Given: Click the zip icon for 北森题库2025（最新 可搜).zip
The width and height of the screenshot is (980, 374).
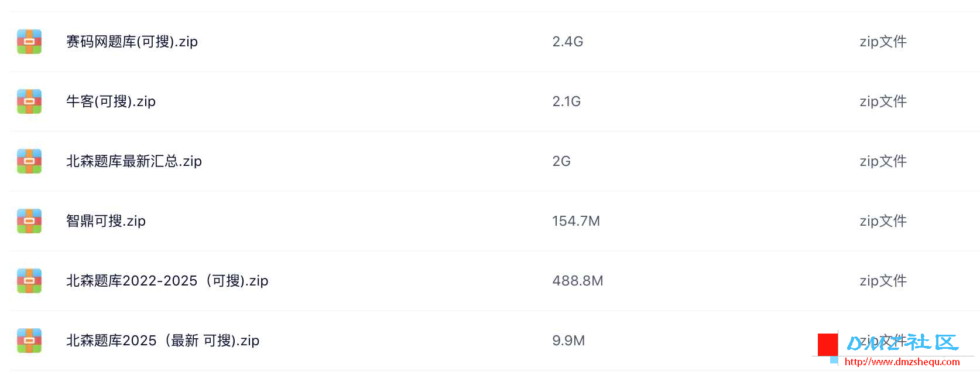Looking at the screenshot, I should tap(29, 341).
